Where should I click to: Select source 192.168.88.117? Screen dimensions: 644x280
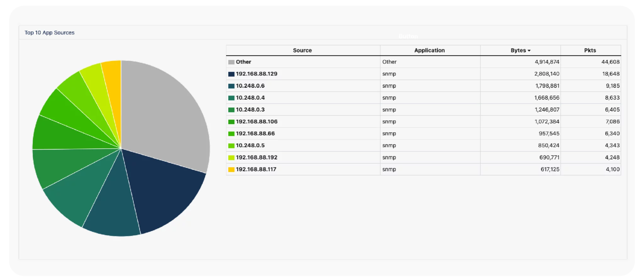pos(256,169)
